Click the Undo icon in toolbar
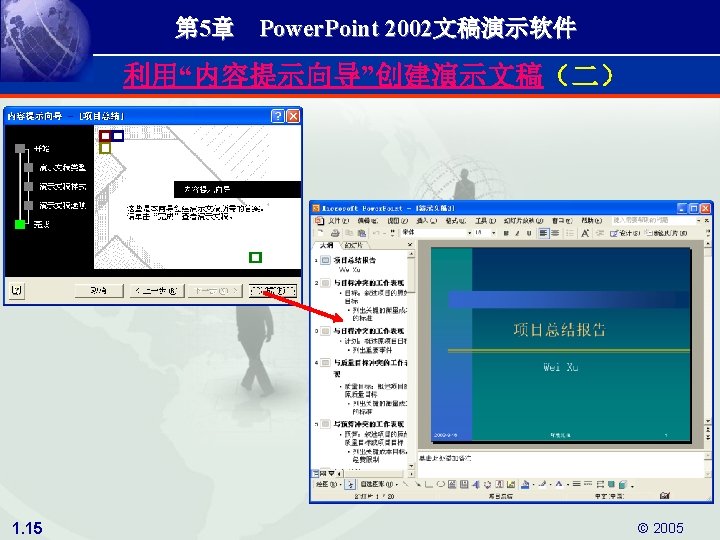The width and height of the screenshot is (720, 540). pos(376,233)
